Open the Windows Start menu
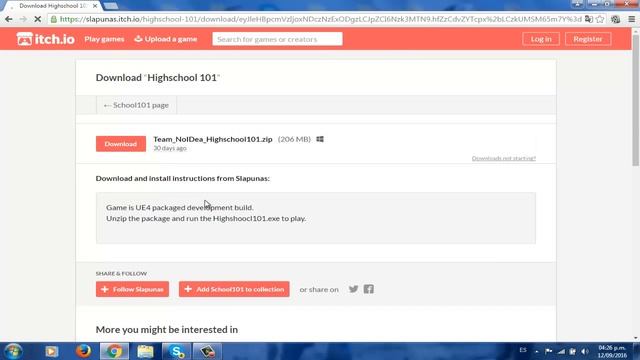 13,351
